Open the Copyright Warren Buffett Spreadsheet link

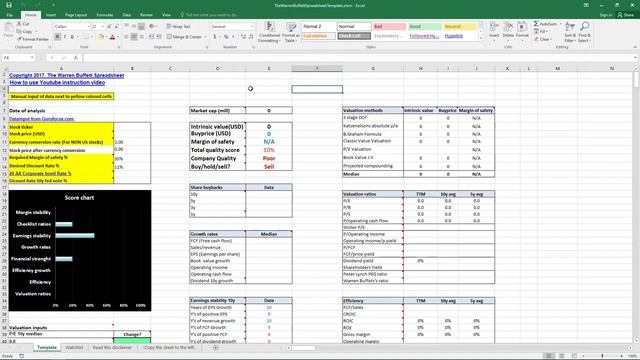tap(67, 76)
